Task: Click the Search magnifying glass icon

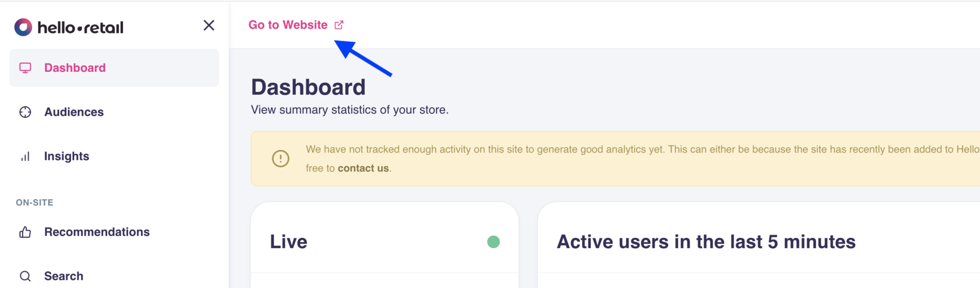Action: coord(25,276)
